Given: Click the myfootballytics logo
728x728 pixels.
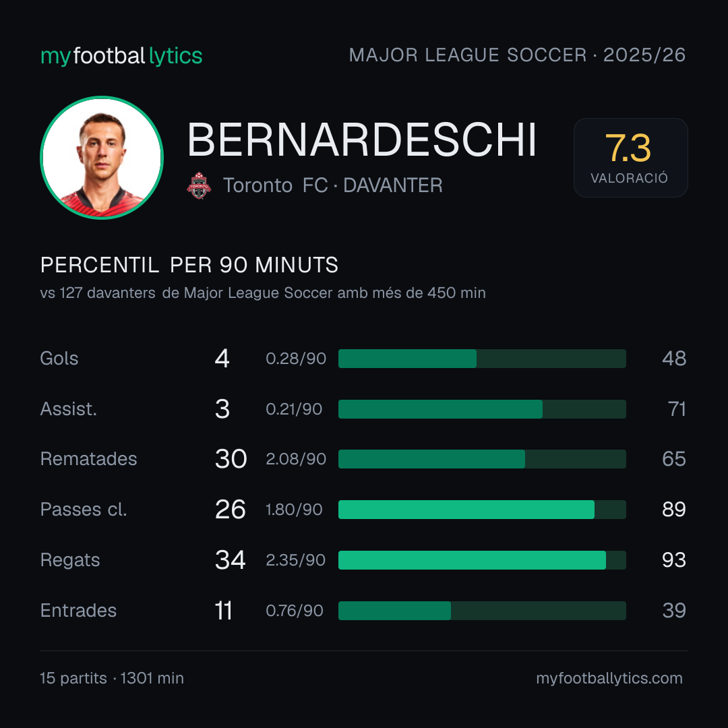Looking at the screenshot, I should (x=121, y=56).
